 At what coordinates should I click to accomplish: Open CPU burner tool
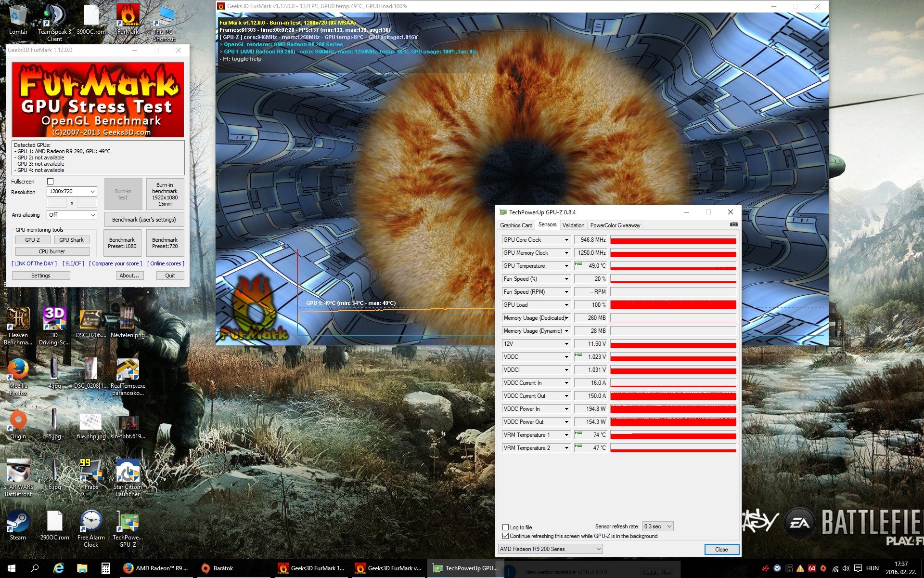coord(52,251)
